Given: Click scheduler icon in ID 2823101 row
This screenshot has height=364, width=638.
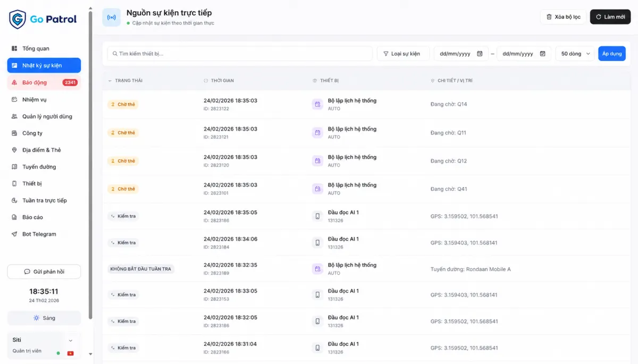Looking at the screenshot, I should point(317,189).
